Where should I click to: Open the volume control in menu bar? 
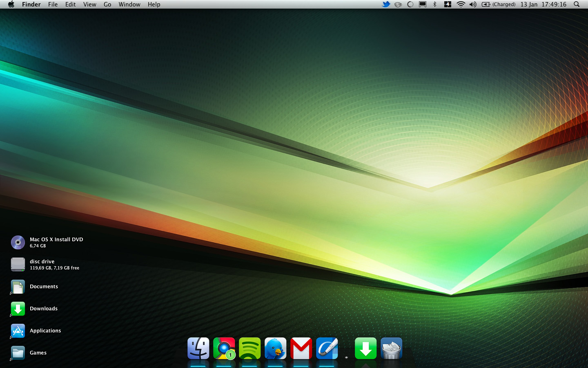[473, 4]
